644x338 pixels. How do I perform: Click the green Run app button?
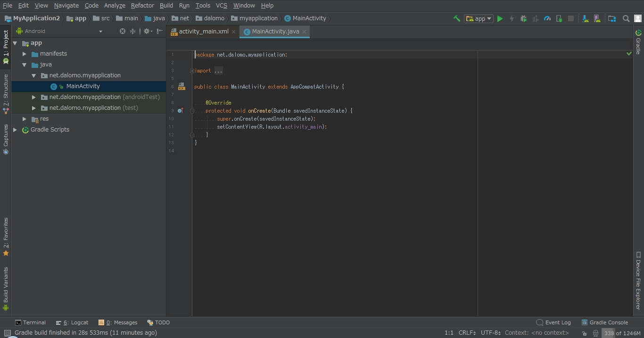click(x=500, y=19)
